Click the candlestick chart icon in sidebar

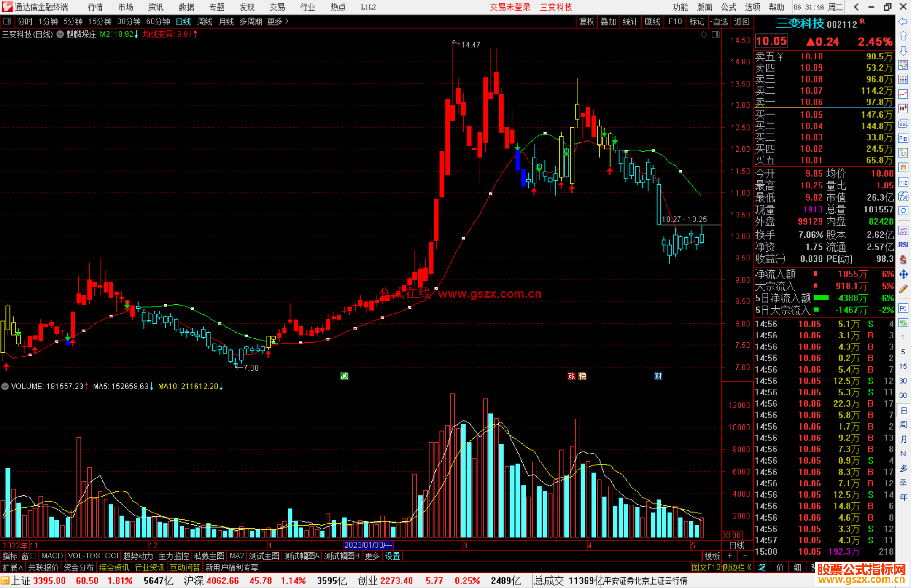[x=903, y=109]
